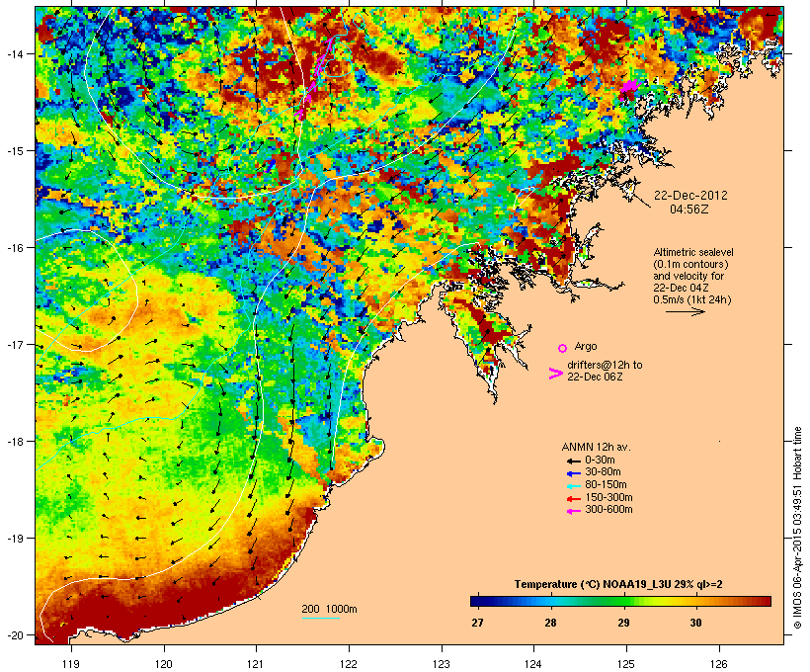This screenshot has height=672, width=810.
Task: Click the longitude label '119'
Action: (x=71, y=664)
